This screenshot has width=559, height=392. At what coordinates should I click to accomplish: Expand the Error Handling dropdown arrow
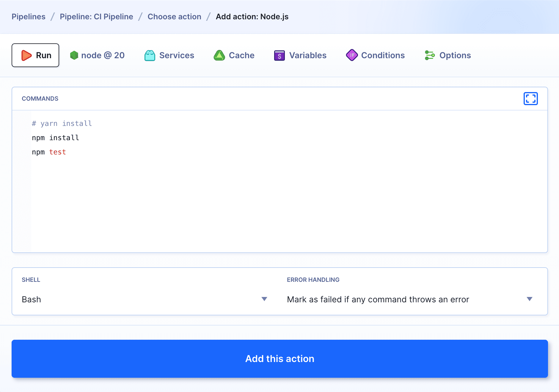(529, 299)
